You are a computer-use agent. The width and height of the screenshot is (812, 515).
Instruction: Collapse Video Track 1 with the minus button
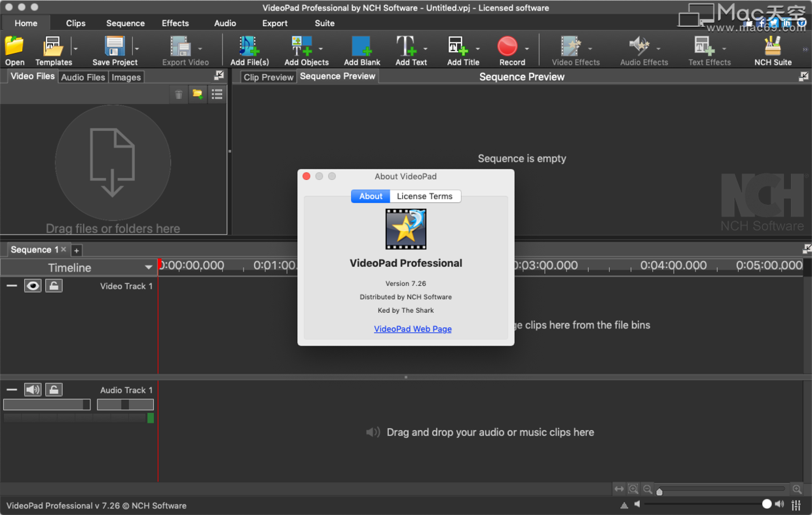click(x=12, y=286)
